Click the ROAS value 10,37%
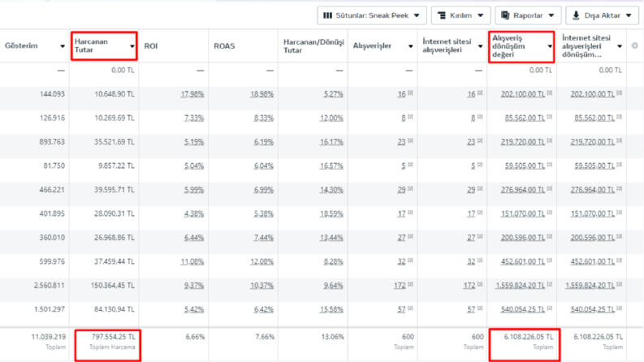The image size is (644, 362). (x=261, y=285)
